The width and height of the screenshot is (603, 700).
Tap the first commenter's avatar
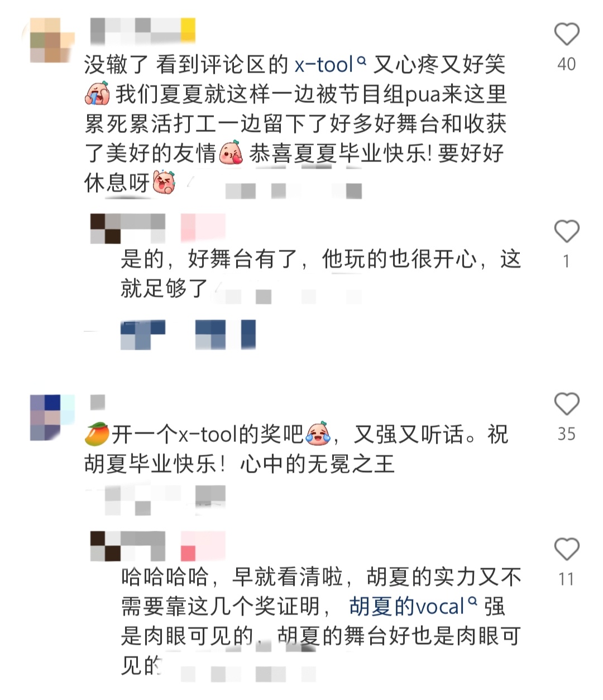[x=52, y=40]
